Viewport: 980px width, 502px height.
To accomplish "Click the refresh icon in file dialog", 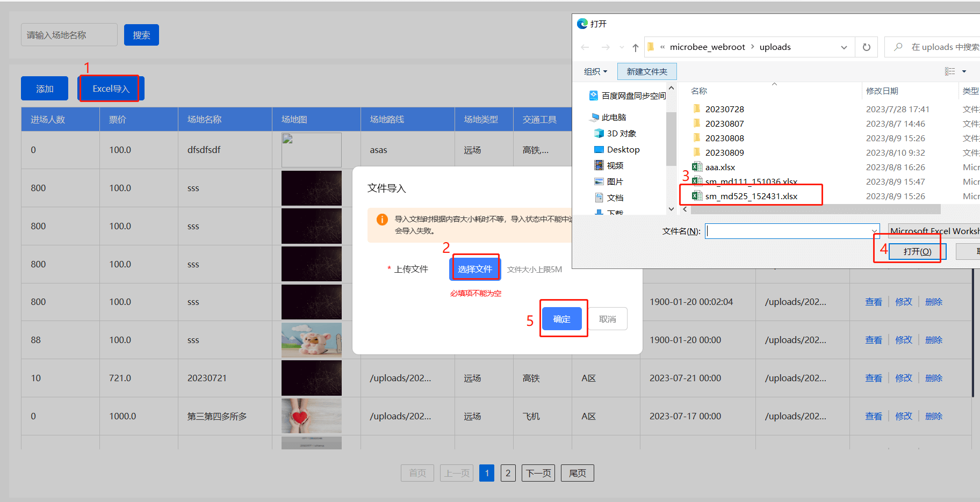I will pos(866,47).
